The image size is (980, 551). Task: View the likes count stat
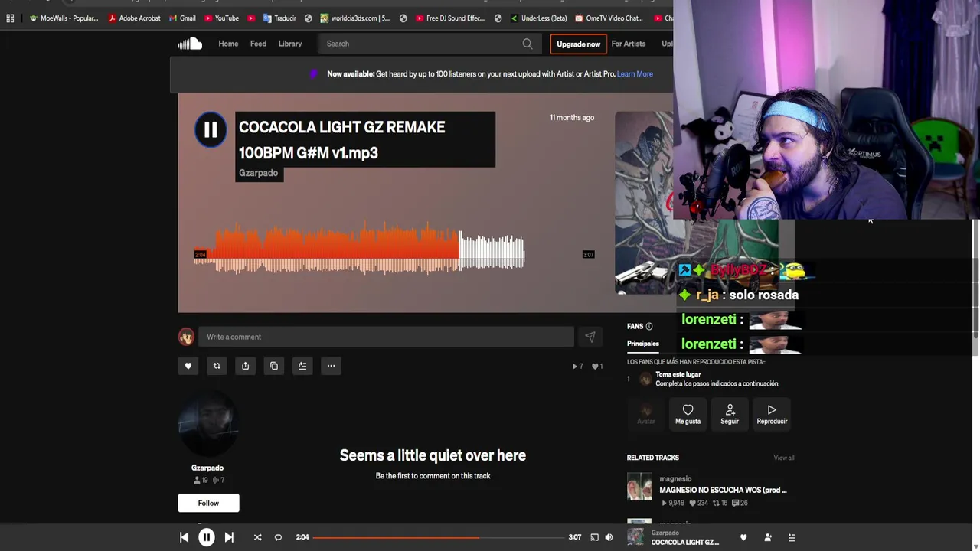pos(597,367)
